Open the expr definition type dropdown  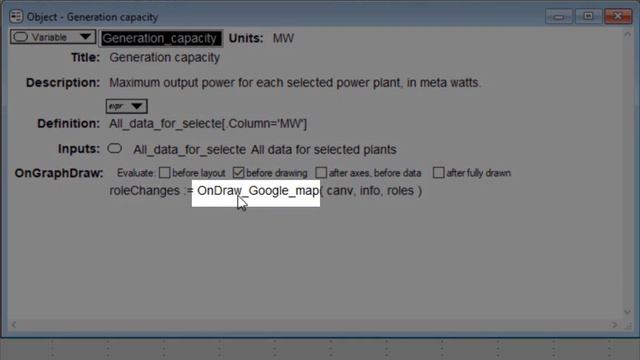pos(127,106)
